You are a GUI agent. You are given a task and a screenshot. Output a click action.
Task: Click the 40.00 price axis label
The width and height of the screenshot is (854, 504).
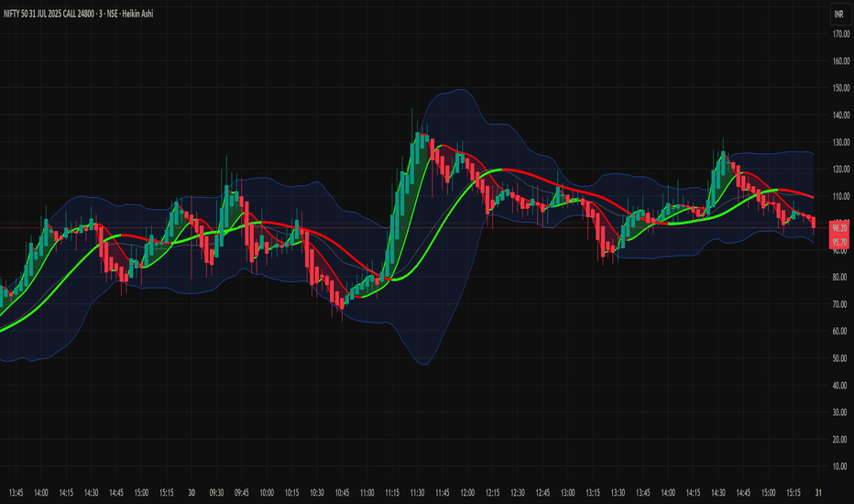click(841, 385)
